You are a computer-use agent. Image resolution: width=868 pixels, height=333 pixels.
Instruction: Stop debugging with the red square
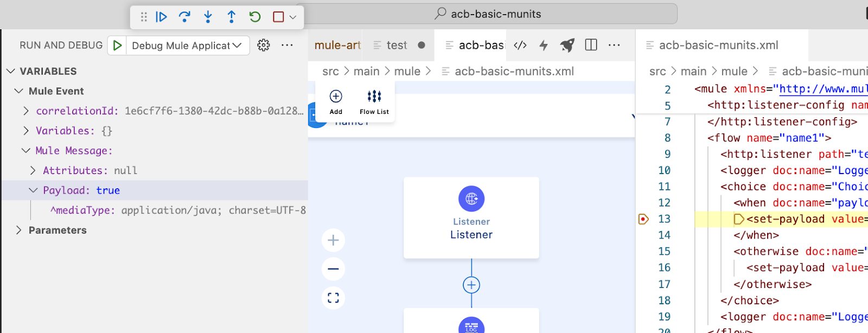point(278,17)
